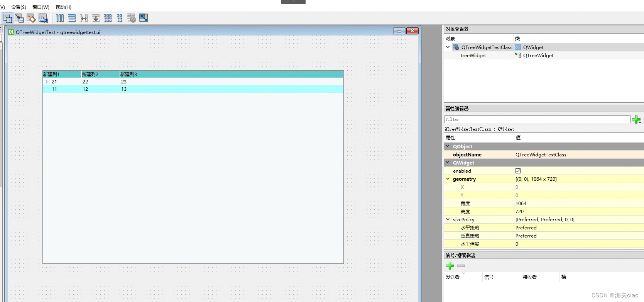Click the Adjust Size toolbar icon
This screenshot has height=302, width=644.
click(x=144, y=18)
